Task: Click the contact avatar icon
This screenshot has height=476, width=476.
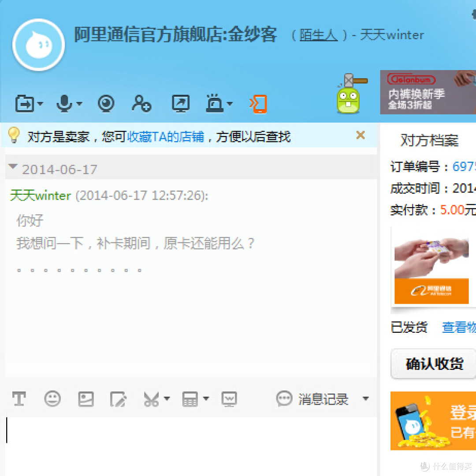Action: click(38, 45)
